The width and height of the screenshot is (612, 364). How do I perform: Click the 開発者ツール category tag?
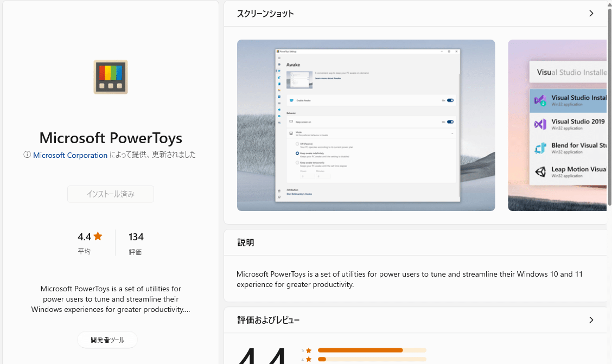pos(107,340)
